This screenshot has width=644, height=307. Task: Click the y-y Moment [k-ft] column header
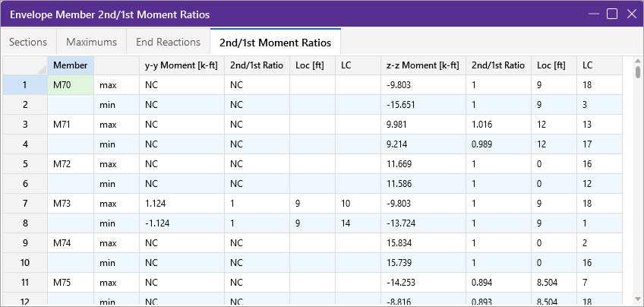[182, 65]
